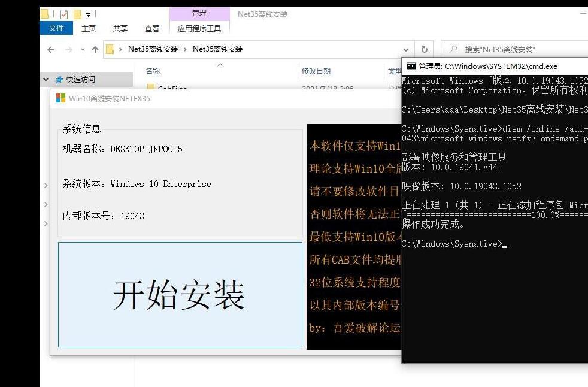Sort files by the 修改日期 column header
The height and width of the screenshot is (387, 588).
tap(316, 71)
